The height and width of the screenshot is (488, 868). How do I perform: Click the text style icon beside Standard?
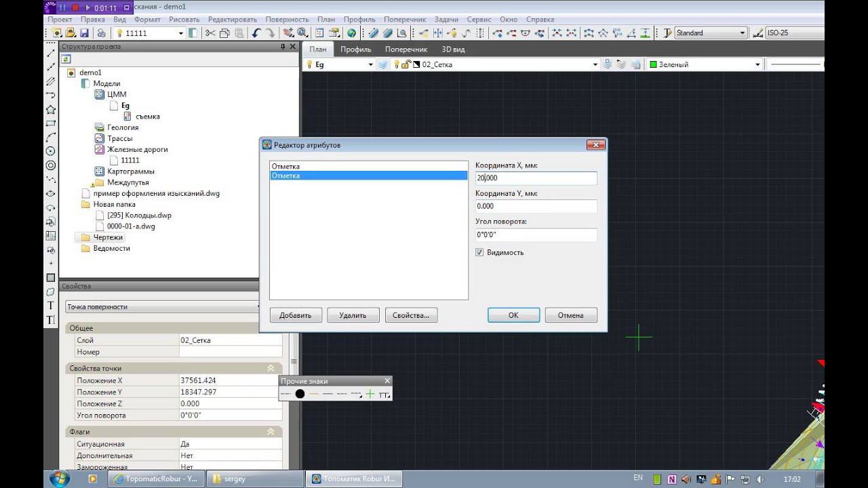coord(667,33)
